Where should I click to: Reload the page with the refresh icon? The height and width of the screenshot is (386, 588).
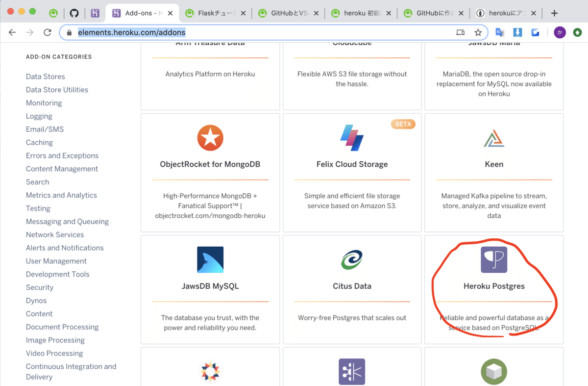[48, 32]
